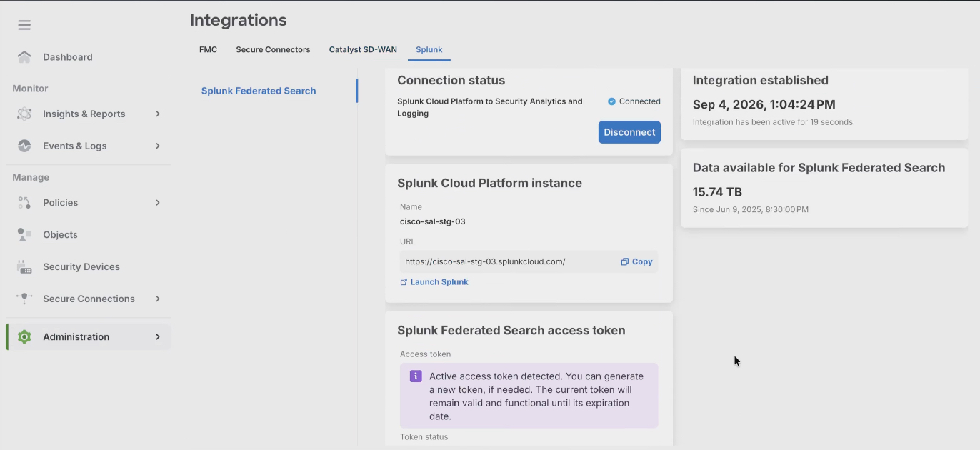Expand Secure Connections submenu chevron

click(x=158, y=299)
